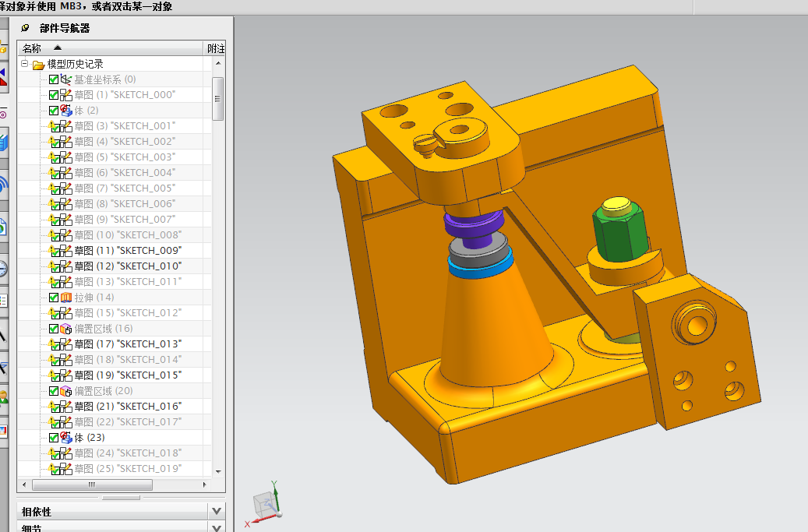This screenshot has height=532, width=808.
Task: Click the 模型历史记录 label
Action: pyautogui.click(x=76, y=64)
